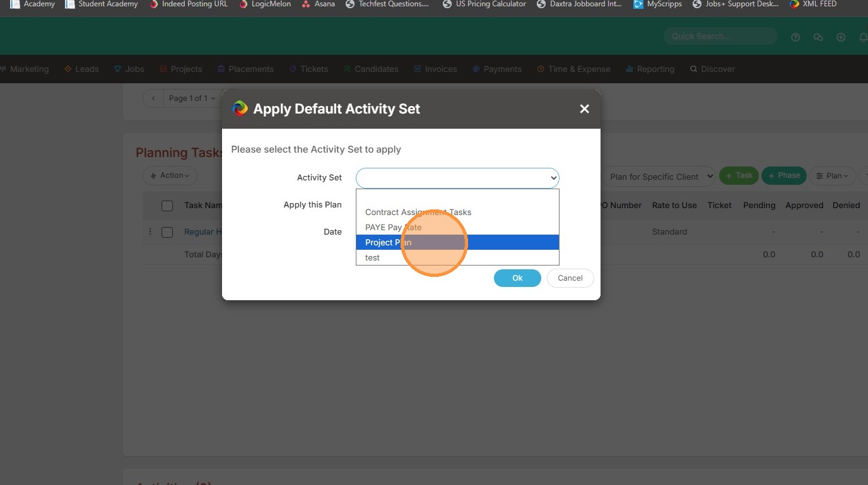Image resolution: width=868 pixels, height=485 pixels.
Task: Open the Regular task link in table
Action: [x=203, y=231]
